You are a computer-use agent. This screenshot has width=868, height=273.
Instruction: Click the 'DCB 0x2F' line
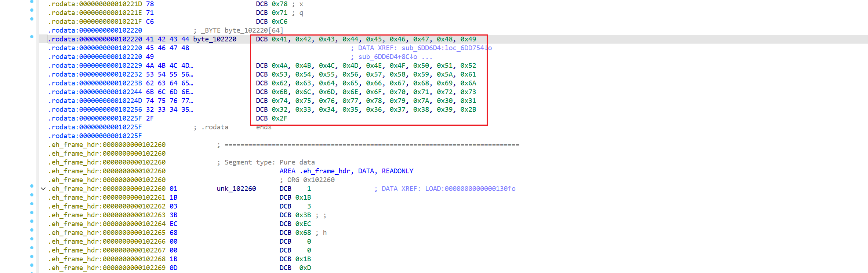tap(272, 118)
